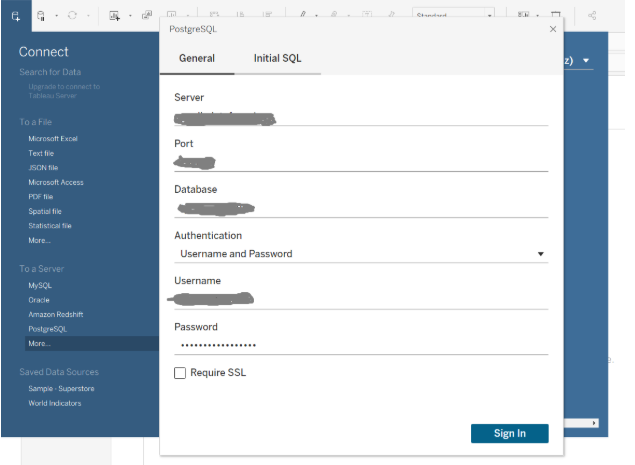Open Sample - Superstore saved data source
This screenshot has width=635, height=465.
(61, 388)
